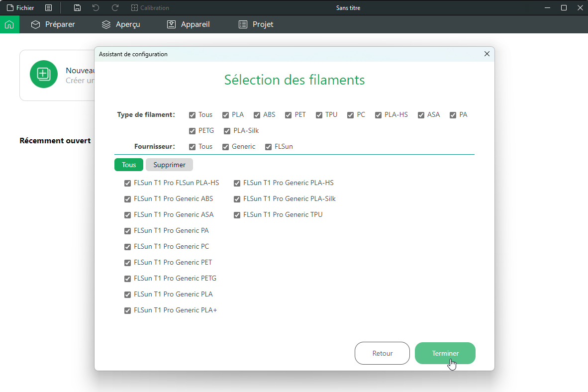Open the Calibration menu
Viewport: 588px width, 392px height.
(150, 8)
